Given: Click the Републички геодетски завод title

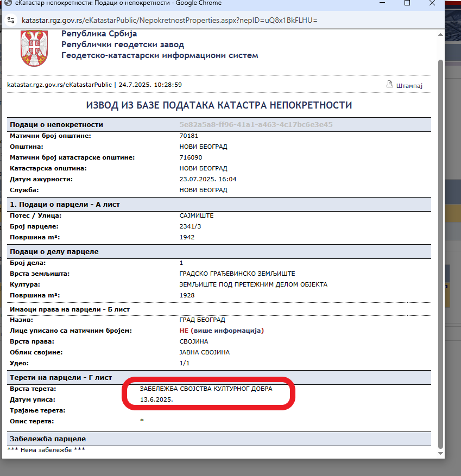Looking at the screenshot, I should click(x=123, y=45).
